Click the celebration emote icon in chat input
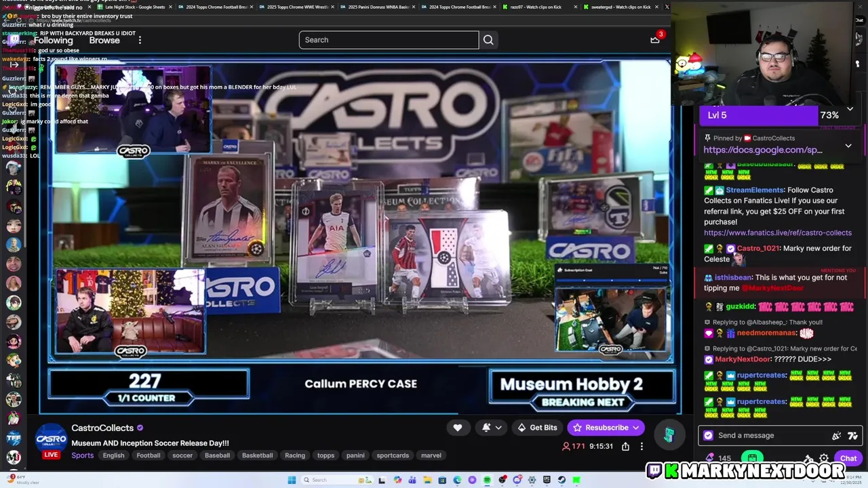This screenshot has height=488, width=868. click(836, 436)
